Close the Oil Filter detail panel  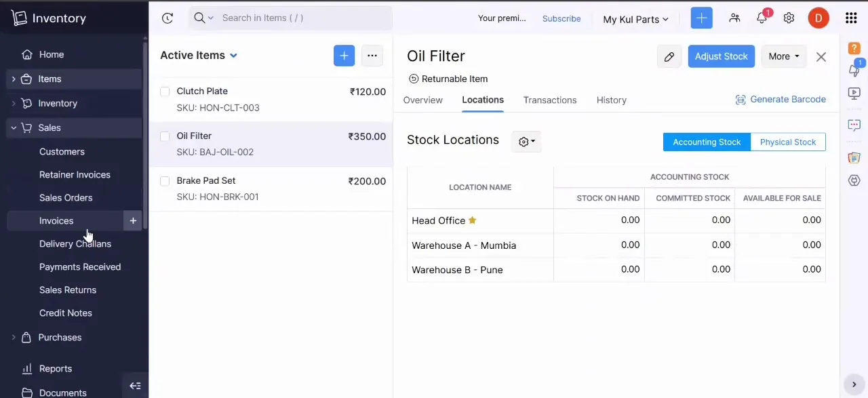click(x=821, y=57)
